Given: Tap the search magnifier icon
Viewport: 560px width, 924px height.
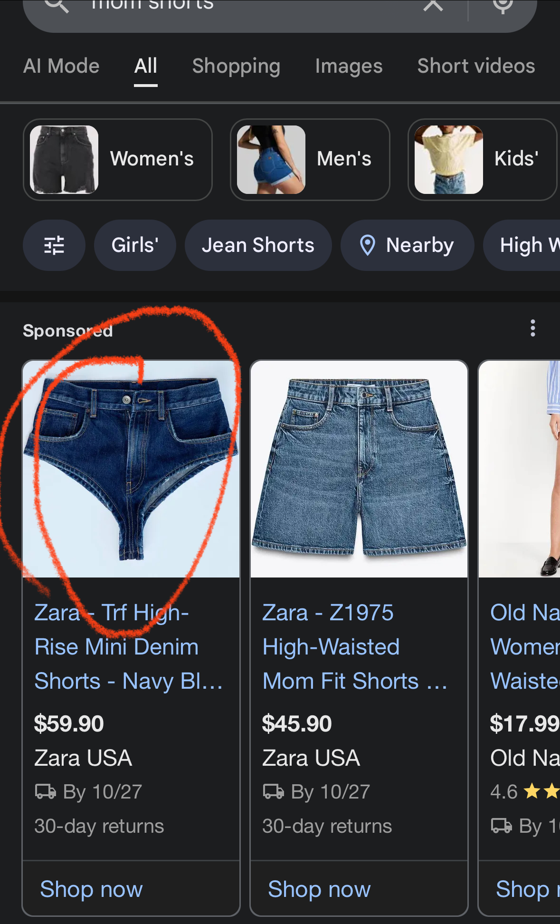Looking at the screenshot, I should pos(57,5).
